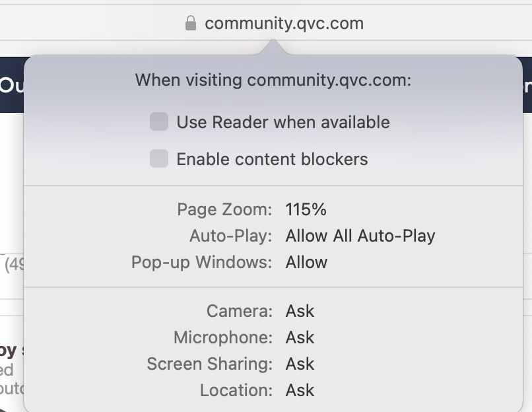This screenshot has height=412, width=532.
Task: Select 'Allow All Auto-Play' value text
Action: 360,236
